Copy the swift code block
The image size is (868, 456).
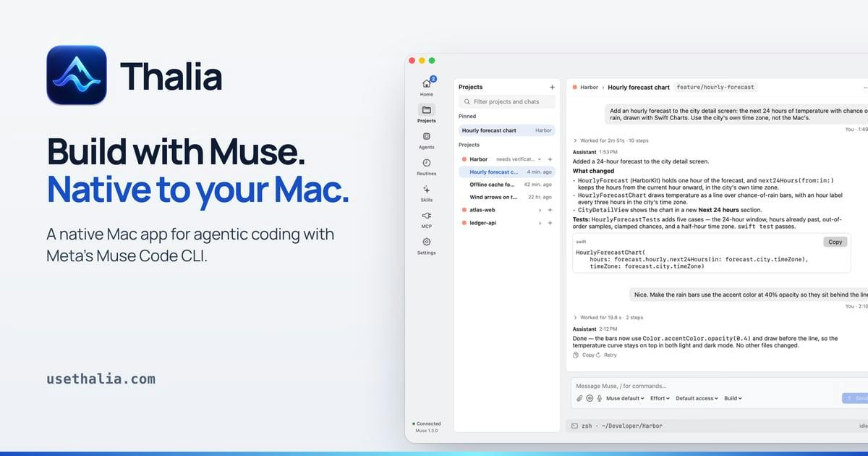pyautogui.click(x=835, y=242)
